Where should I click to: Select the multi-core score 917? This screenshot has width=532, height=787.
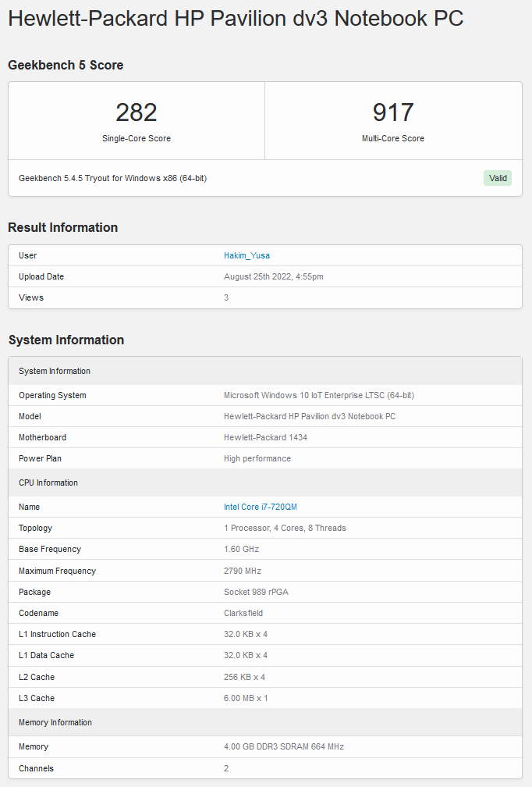tap(393, 112)
